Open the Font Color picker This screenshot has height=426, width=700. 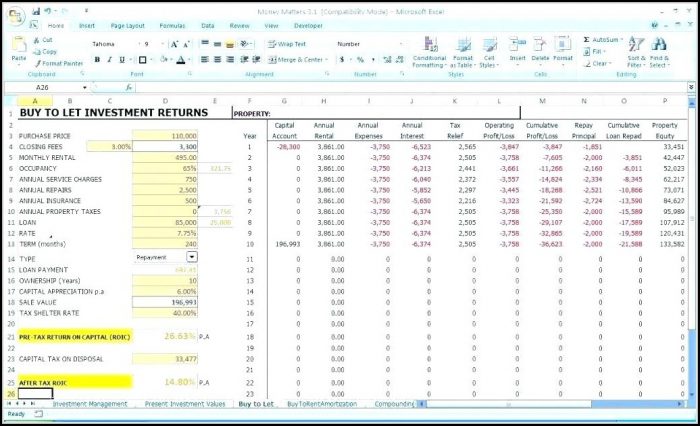(x=181, y=59)
